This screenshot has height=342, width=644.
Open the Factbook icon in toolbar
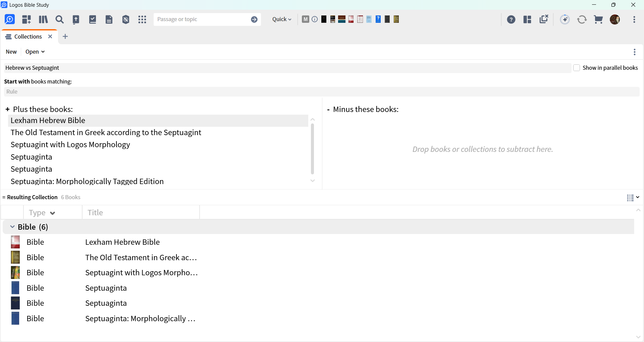(76, 19)
